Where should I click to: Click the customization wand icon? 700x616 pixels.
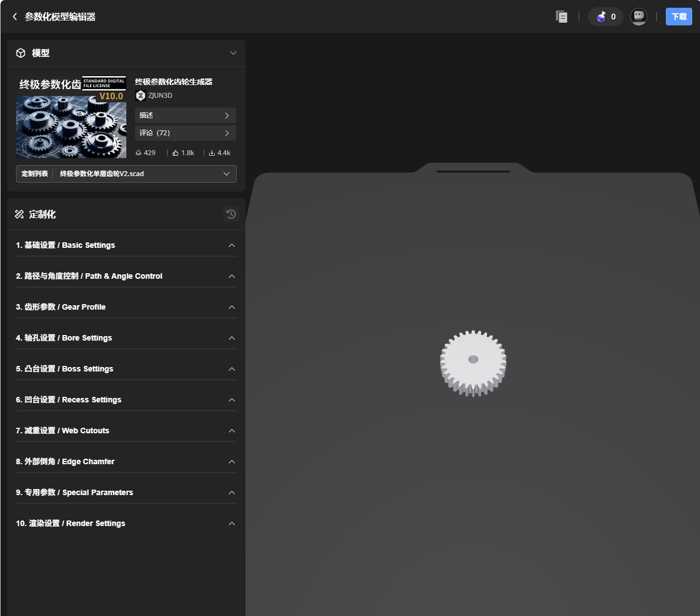19,214
